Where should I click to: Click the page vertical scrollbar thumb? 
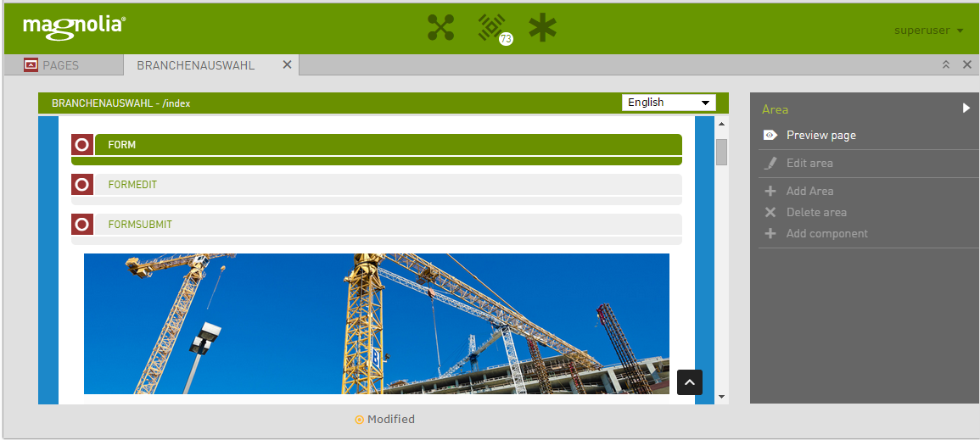[722, 152]
